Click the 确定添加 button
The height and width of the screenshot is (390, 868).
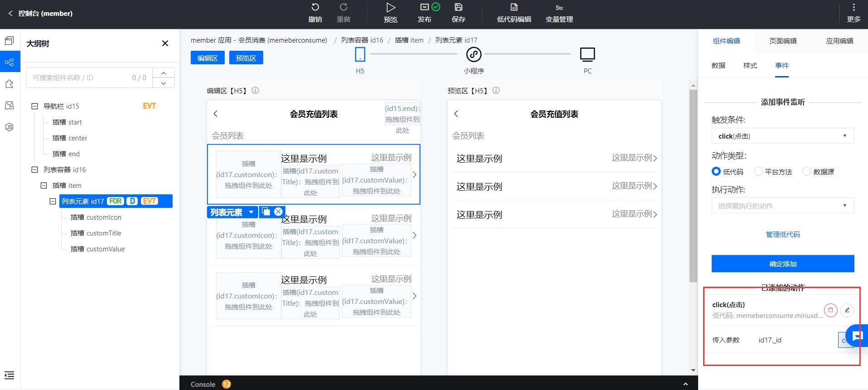point(783,264)
